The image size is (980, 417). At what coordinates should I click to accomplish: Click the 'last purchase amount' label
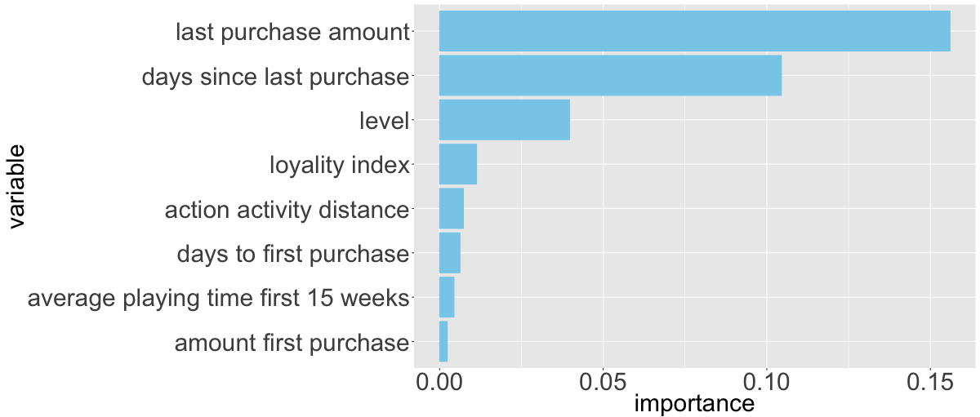[x=292, y=33]
